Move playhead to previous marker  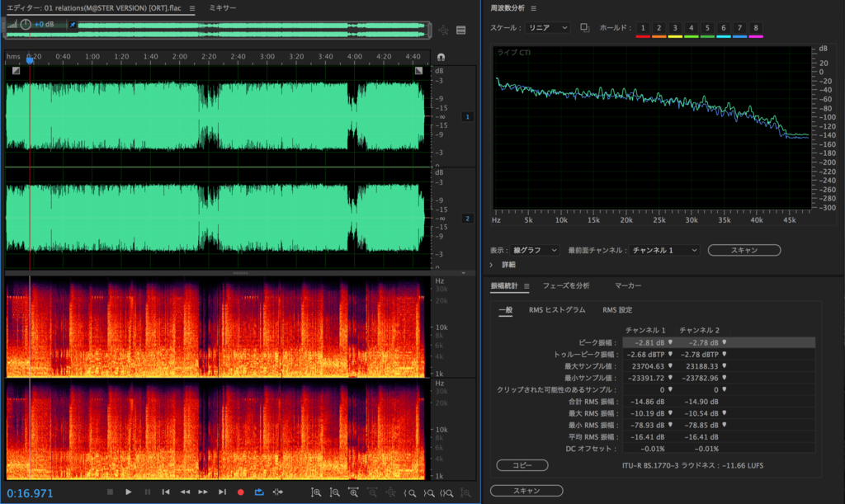[166, 492]
